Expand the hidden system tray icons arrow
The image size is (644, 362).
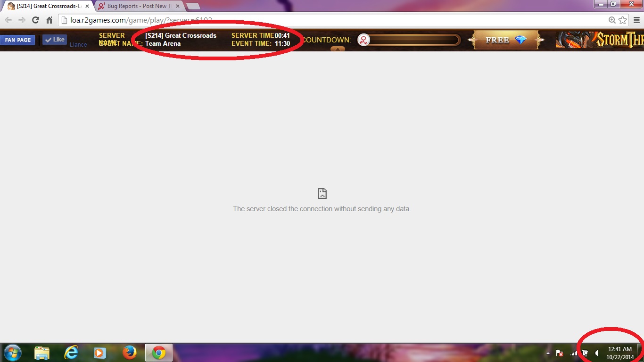[548, 353]
